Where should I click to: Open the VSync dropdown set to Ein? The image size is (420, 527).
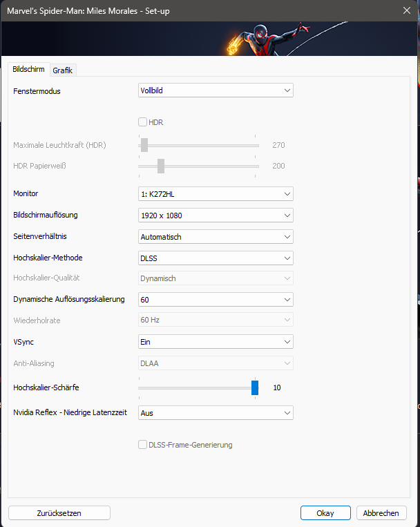(216, 342)
